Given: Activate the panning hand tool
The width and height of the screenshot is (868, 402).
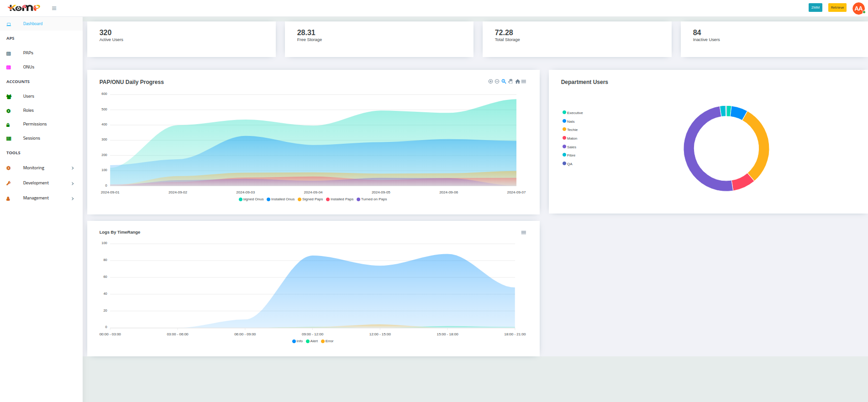Looking at the screenshot, I should point(510,82).
